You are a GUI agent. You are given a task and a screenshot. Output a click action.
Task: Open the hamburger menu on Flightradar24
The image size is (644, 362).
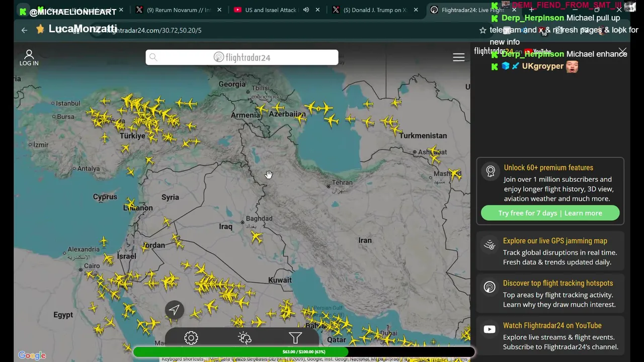click(458, 57)
